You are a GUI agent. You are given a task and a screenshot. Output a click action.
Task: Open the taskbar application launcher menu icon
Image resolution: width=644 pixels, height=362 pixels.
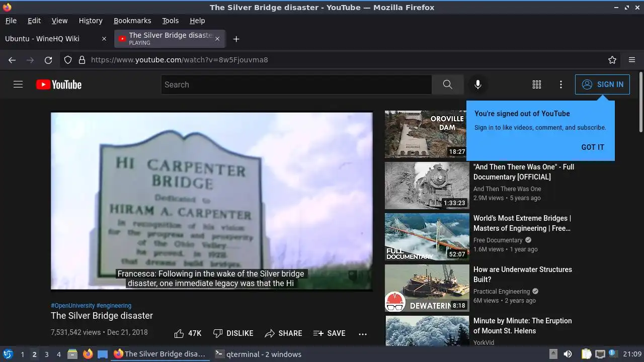[x=8, y=354]
